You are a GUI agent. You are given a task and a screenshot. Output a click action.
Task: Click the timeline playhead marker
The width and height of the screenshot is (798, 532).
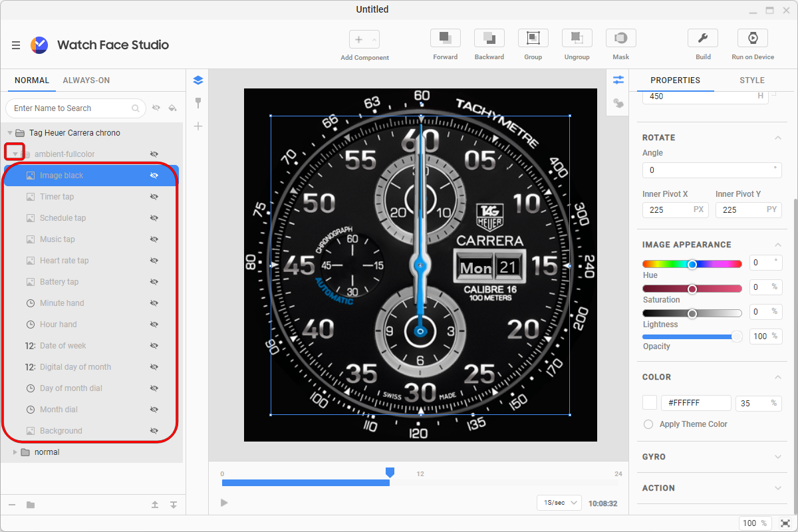pos(390,472)
